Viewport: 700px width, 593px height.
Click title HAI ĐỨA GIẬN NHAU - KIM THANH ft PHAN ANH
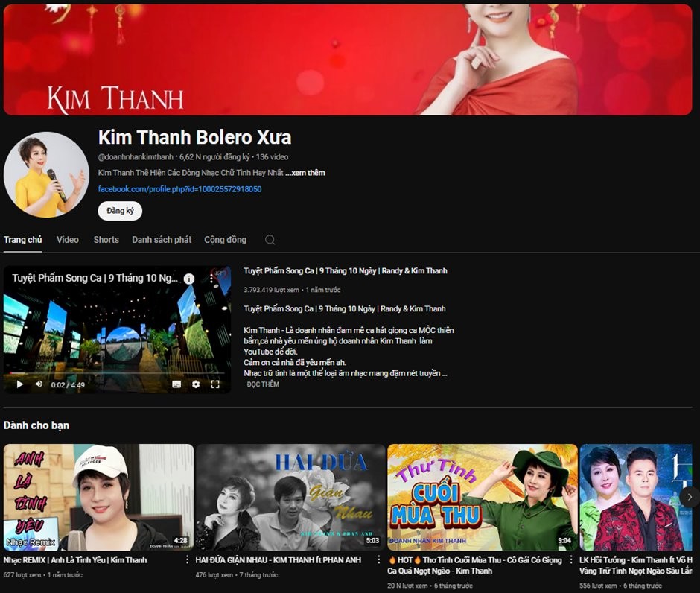click(x=278, y=560)
